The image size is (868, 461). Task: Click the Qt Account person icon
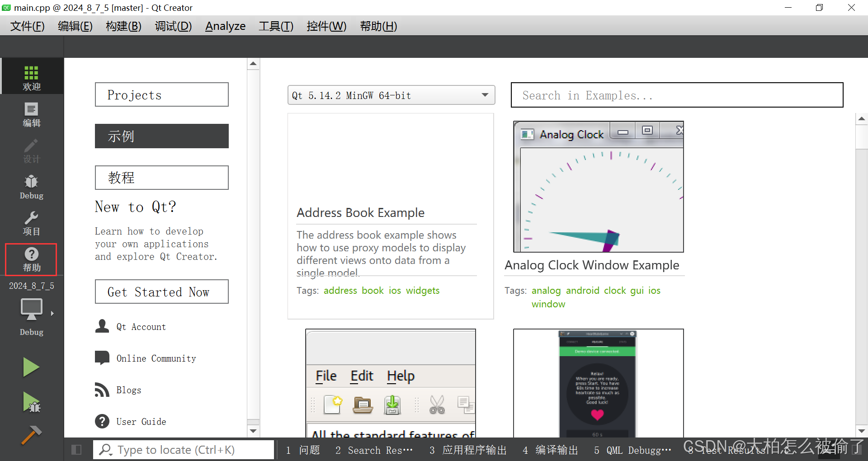(102, 326)
